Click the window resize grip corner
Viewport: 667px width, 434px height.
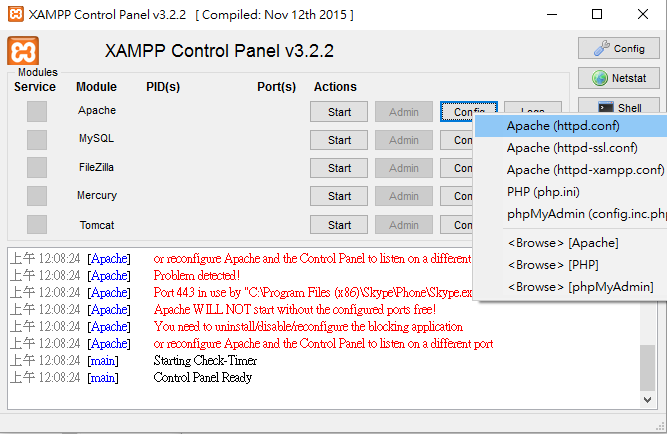(661, 427)
